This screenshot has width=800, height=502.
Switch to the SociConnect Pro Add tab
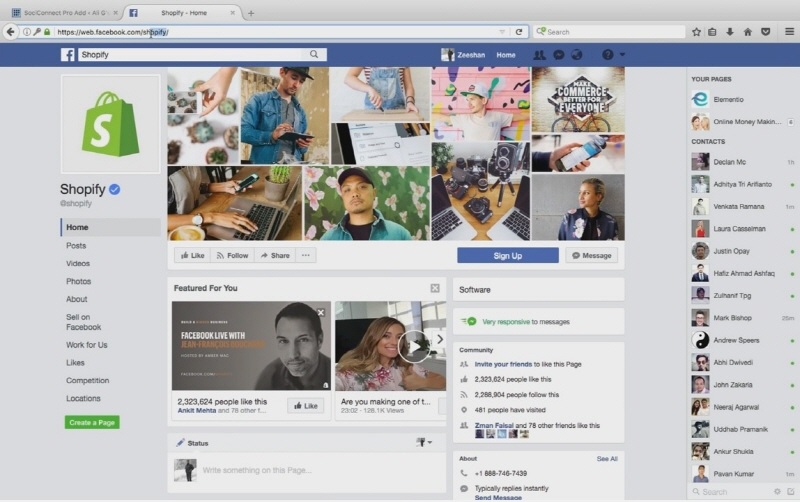pyautogui.click(x=65, y=13)
